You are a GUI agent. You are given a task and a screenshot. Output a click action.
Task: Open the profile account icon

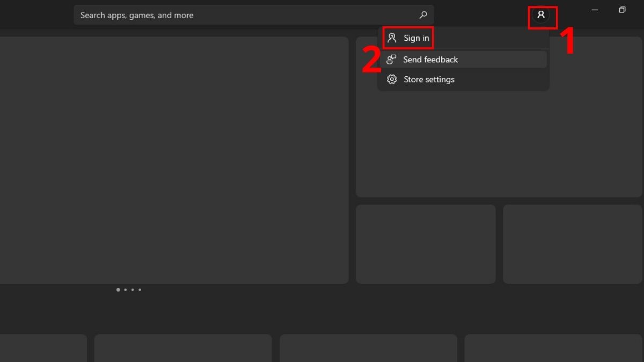coord(541,15)
